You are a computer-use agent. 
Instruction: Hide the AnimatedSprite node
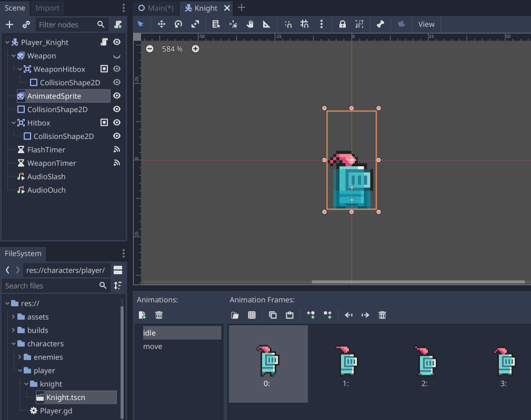coord(117,96)
